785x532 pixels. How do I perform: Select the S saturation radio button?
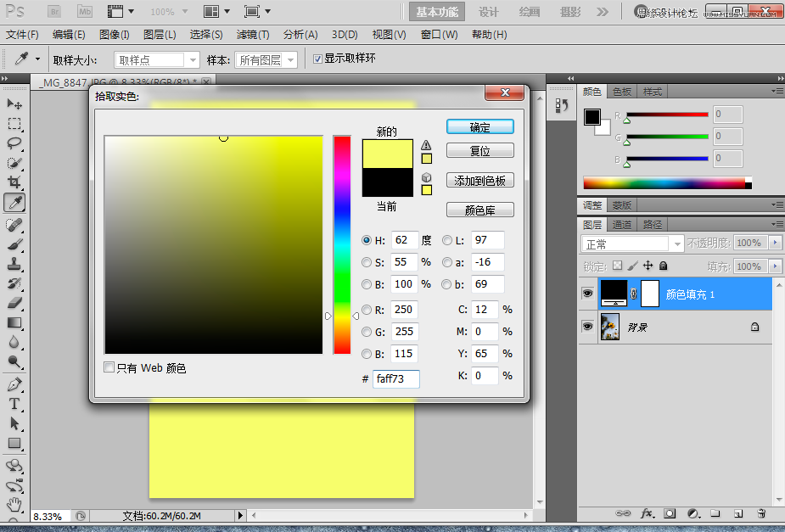[x=367, y=262]
